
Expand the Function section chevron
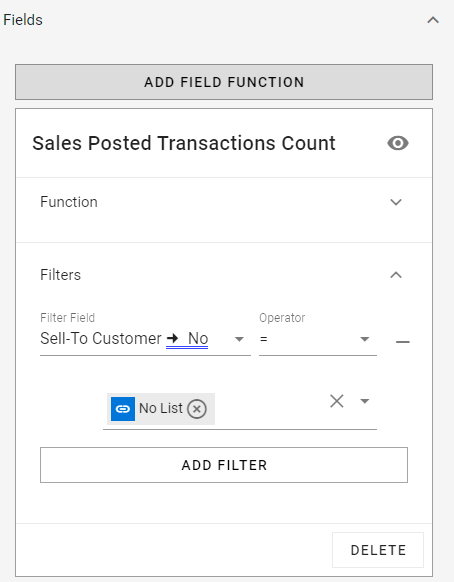click(x=396, y=202)
